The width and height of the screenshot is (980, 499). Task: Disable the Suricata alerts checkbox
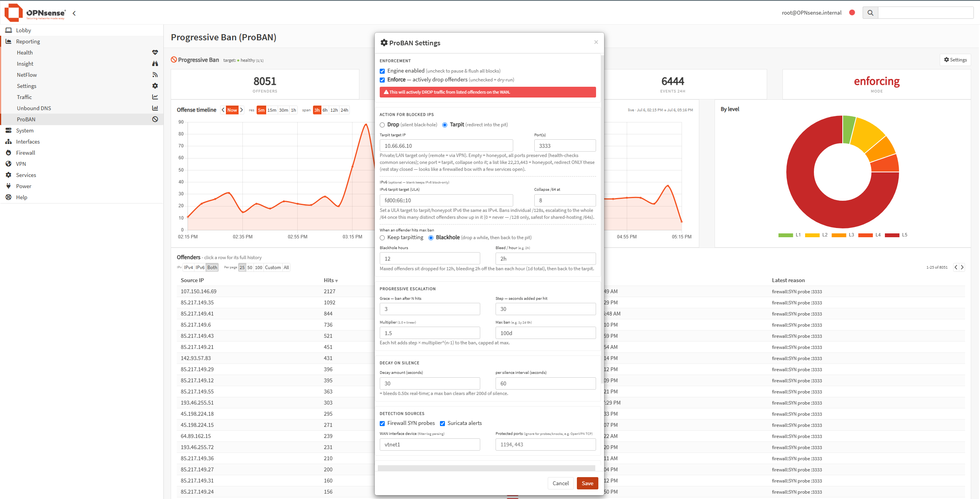[442, 423]
